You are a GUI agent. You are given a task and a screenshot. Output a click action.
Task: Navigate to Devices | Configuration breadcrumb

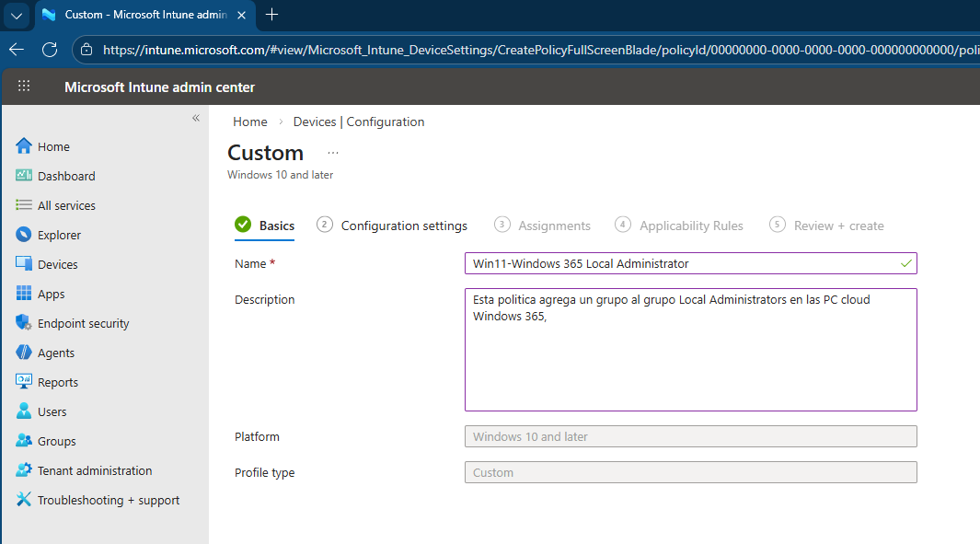coord(358,122)
